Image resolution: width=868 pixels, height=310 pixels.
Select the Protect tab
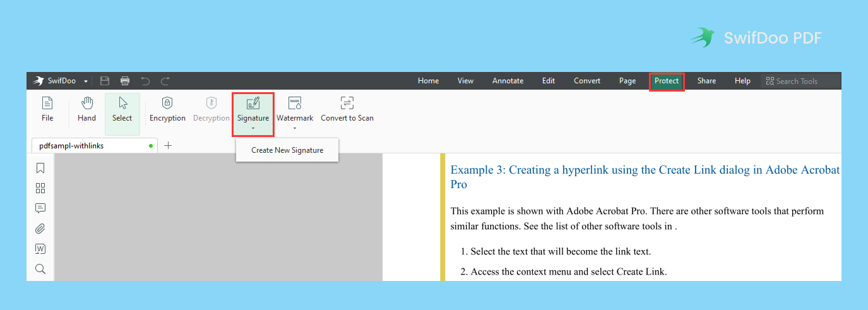667,81
